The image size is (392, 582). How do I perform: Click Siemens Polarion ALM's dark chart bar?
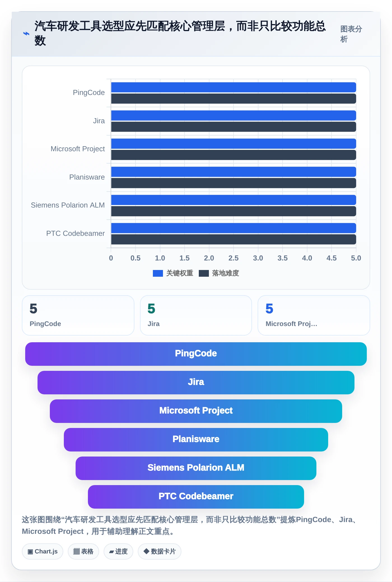pyautogui.click(x=234, y=211)
